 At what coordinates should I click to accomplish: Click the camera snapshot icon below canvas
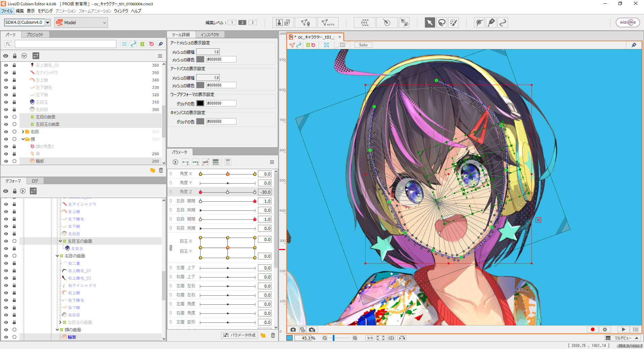293,330
